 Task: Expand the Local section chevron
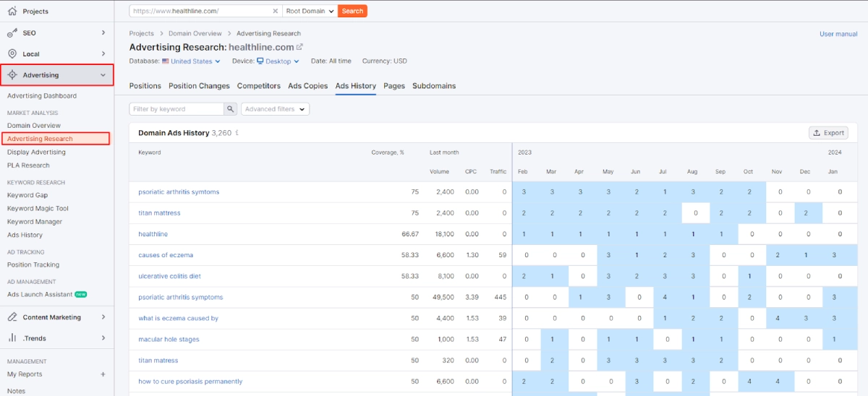(103, 53)
